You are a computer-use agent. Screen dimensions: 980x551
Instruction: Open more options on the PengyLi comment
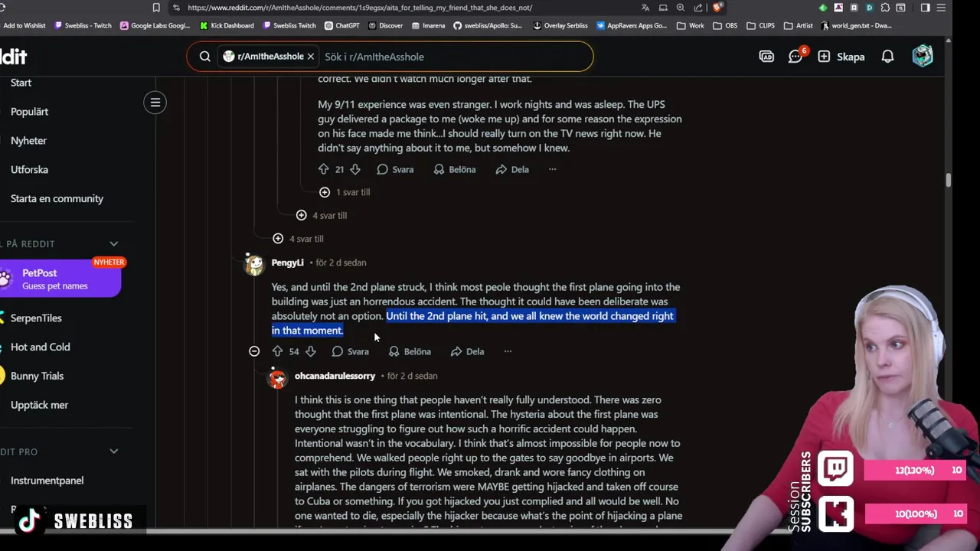point(508,351)
